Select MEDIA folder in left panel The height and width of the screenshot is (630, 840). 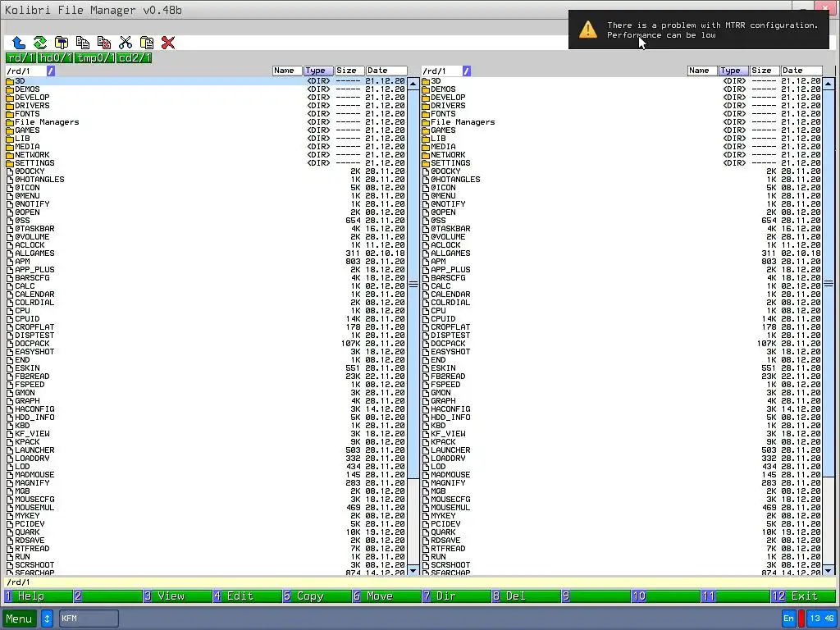[206, 147]
